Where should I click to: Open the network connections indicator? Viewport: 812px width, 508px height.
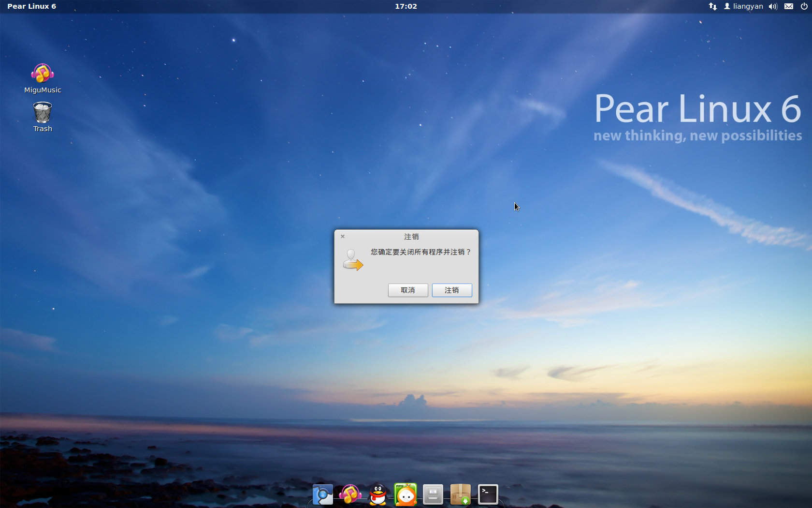[713, 6]
